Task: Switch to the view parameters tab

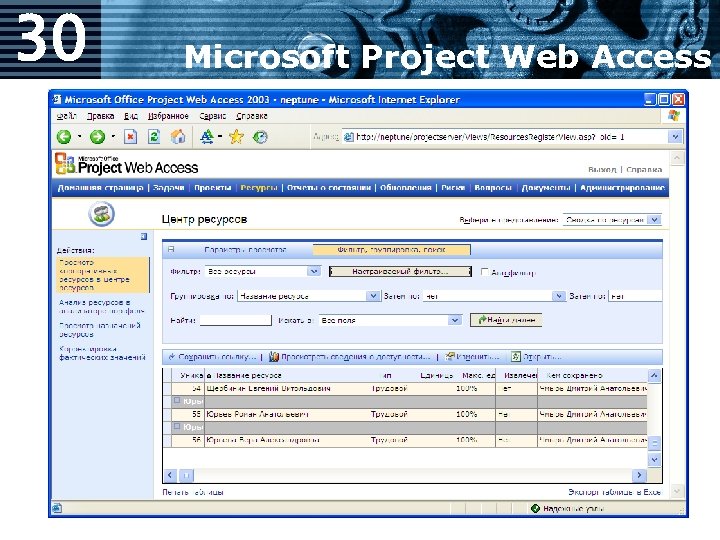Action: (x=245, y=250)
